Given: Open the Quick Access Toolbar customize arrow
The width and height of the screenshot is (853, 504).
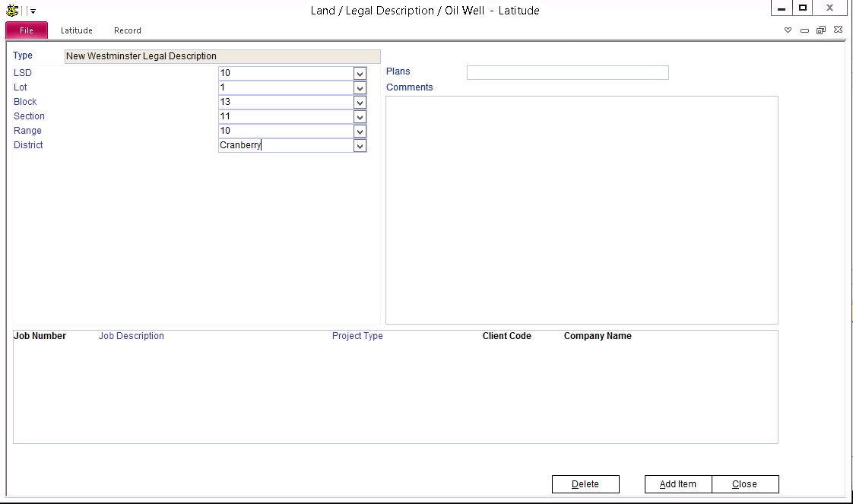Looking at the screenshot, I should point(33,11).
